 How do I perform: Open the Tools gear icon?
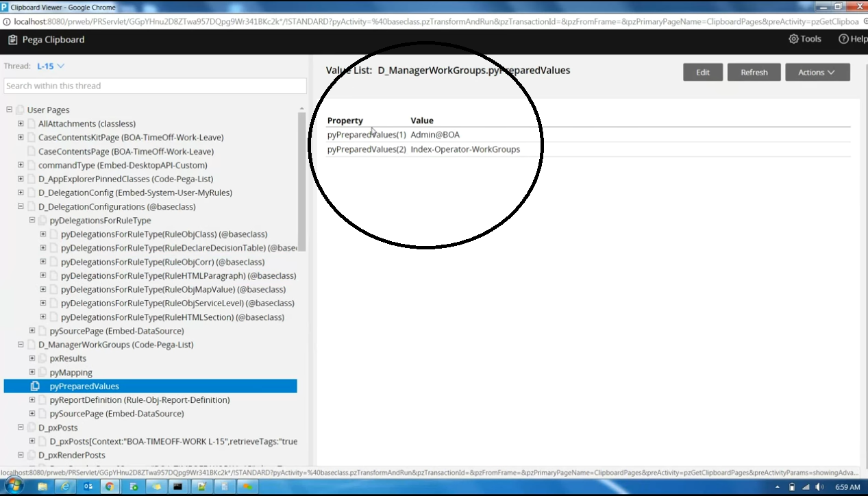[x=793, y=39]
